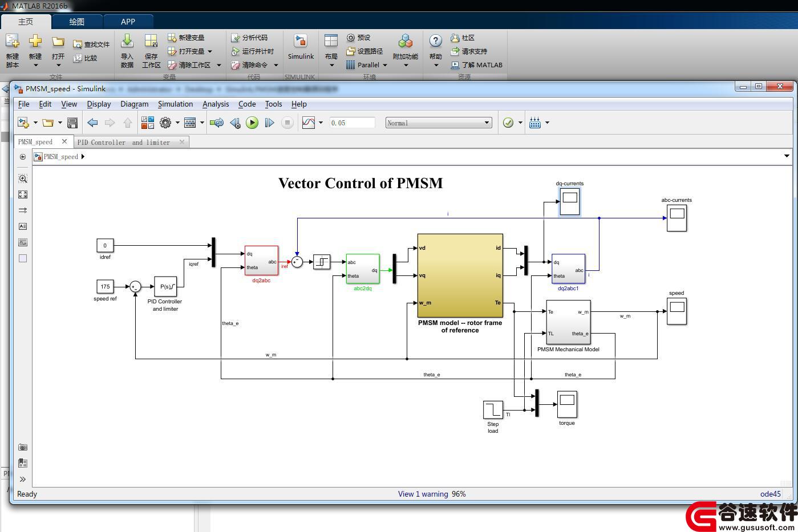The image size is (798, 532).
Task: Expand the left palette with double chevron
Action: 23,479
